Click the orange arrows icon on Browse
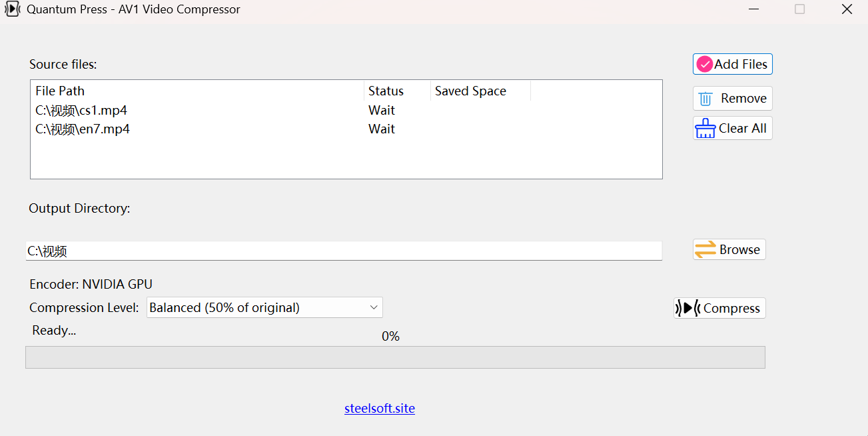Image resolution: width=868 pixels, height=436 pixels. click(x=705, y=249)
